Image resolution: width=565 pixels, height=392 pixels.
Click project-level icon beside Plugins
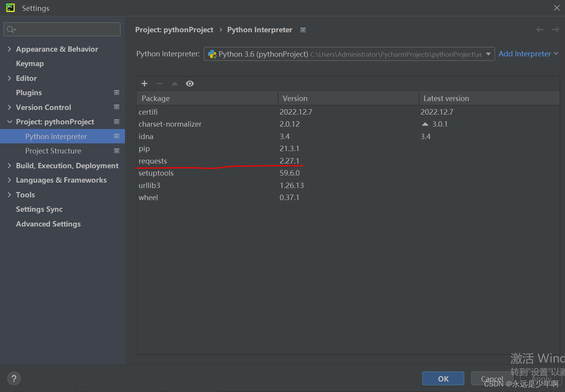click(x=116, y=92)
